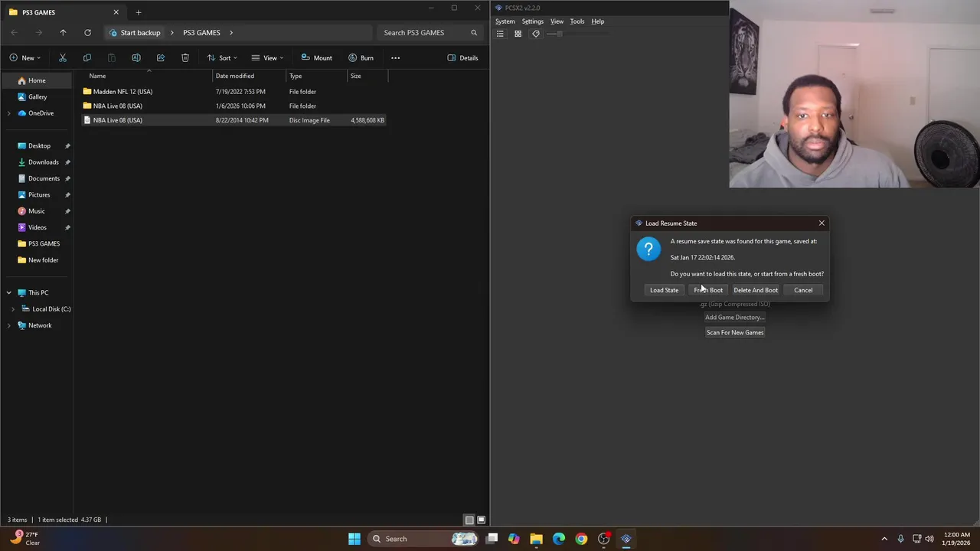Screen dimensions: 980x551
Task: Open Desktop quick access folder
Action: coord(39,145)
